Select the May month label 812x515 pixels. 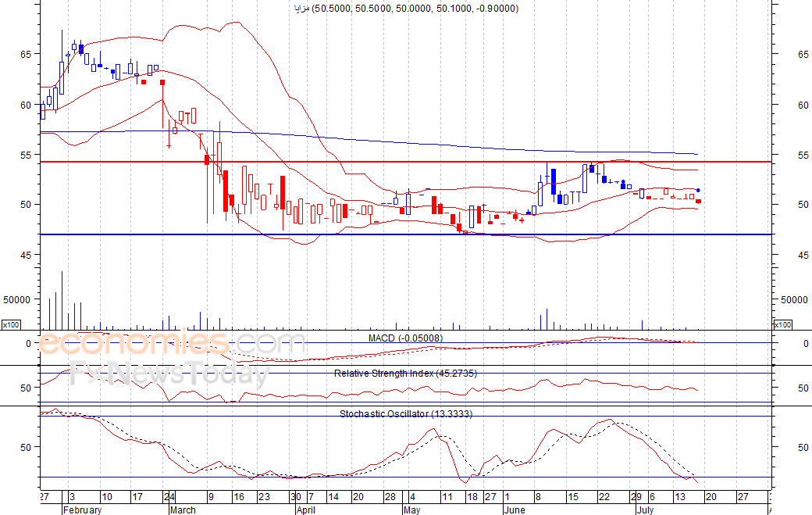pos(411,510)
